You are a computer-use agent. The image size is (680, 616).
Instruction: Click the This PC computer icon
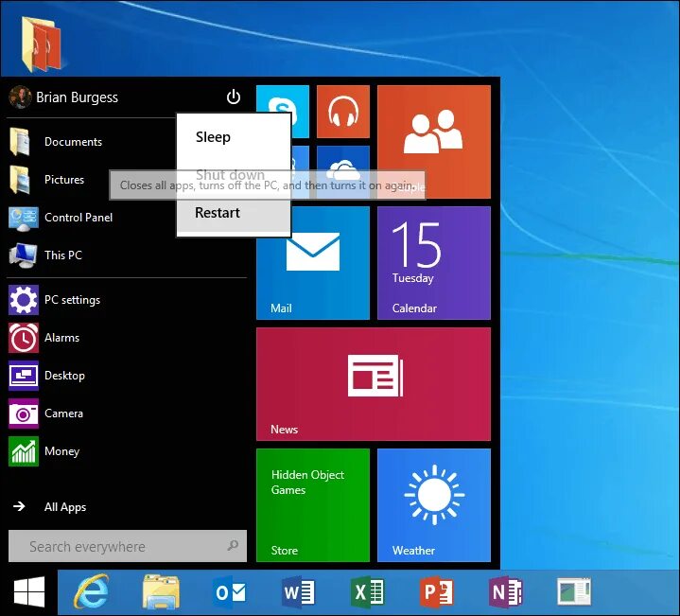coord(24,255)
